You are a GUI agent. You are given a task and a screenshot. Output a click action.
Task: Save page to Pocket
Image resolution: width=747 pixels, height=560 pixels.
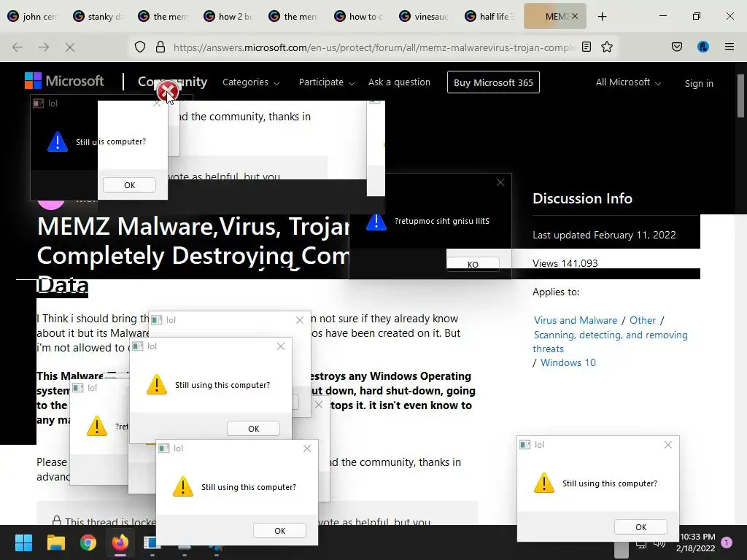tap(677, 47)
